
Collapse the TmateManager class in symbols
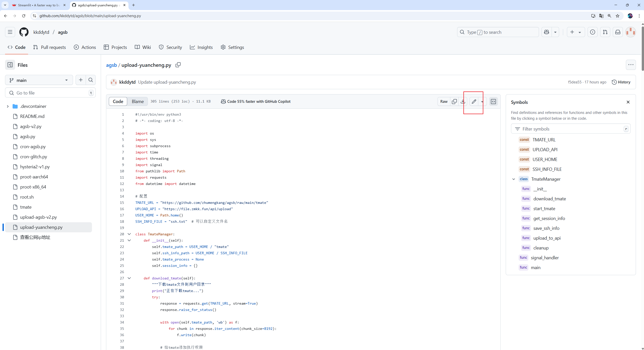coord(514,179)
